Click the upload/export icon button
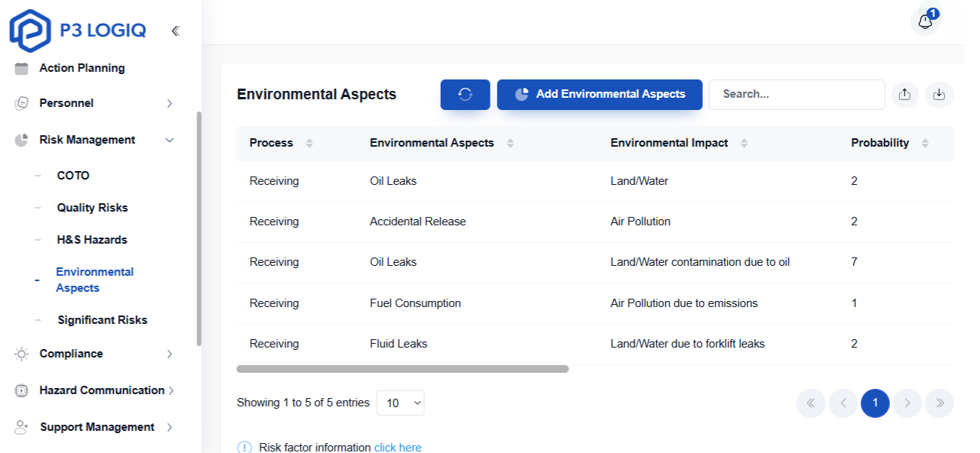 click(904, 95)
